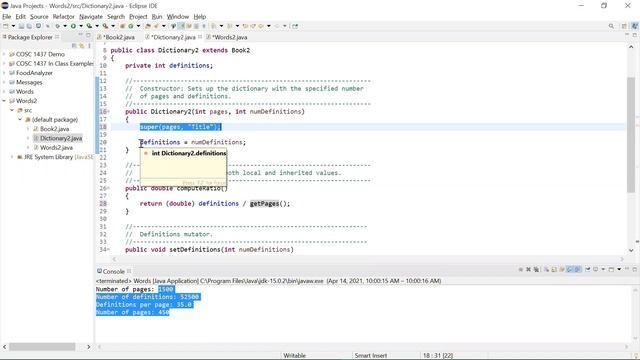Select the Java perspective icon
Screen dimensions: 640x360
[635, 26]
